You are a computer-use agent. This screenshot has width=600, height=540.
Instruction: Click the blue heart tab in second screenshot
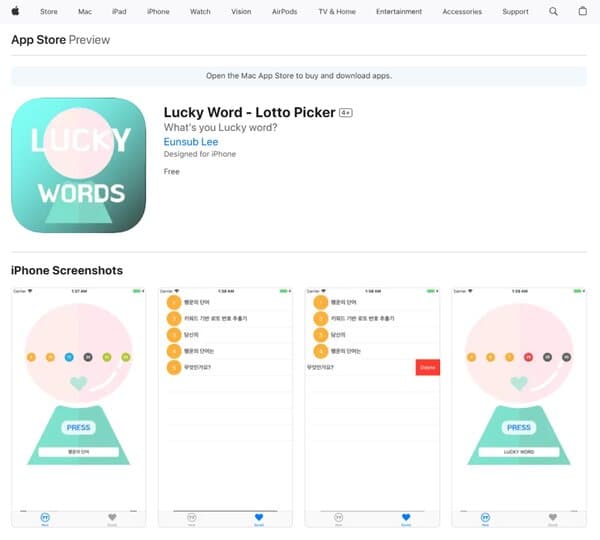pyautogui.click(x=259, y=517)
